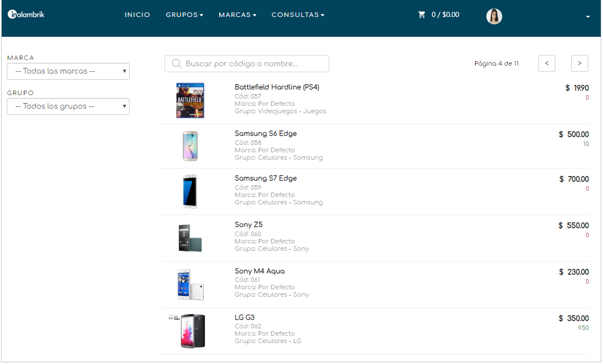The image size is (603, 364).
Task: Open the CONSULTAS menu
Action: pos(298,15)
